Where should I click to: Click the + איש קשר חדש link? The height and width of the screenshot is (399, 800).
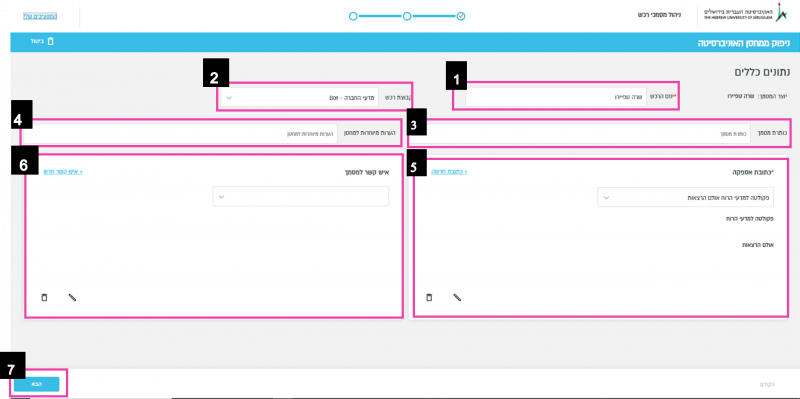63,172
